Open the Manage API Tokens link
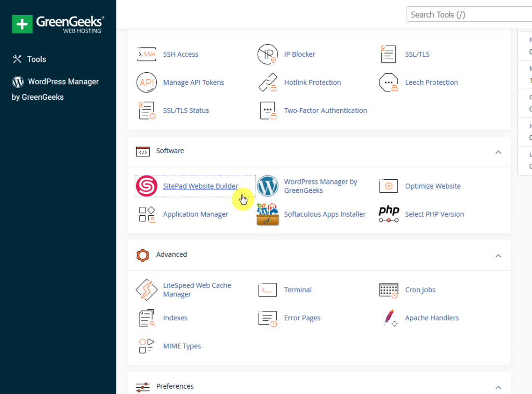The image size is (532, 394). click(194, 83)
